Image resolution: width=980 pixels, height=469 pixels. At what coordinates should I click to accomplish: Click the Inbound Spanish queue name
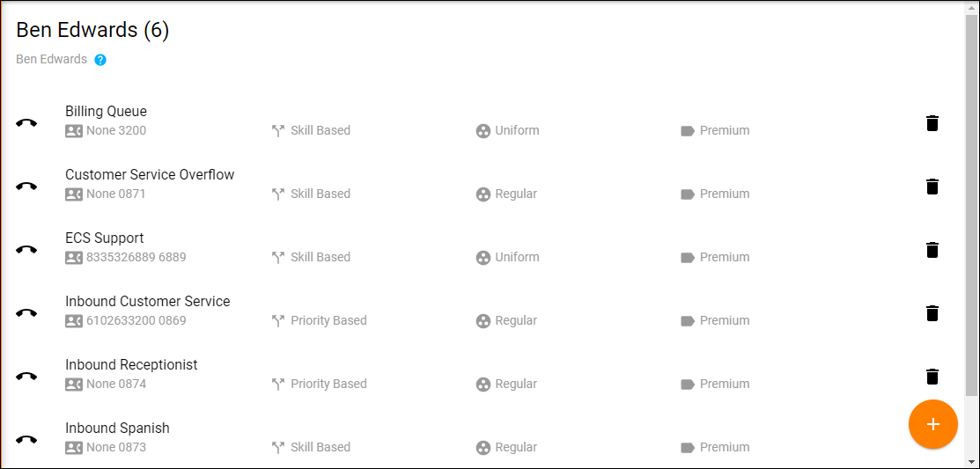tap(117, 429)
